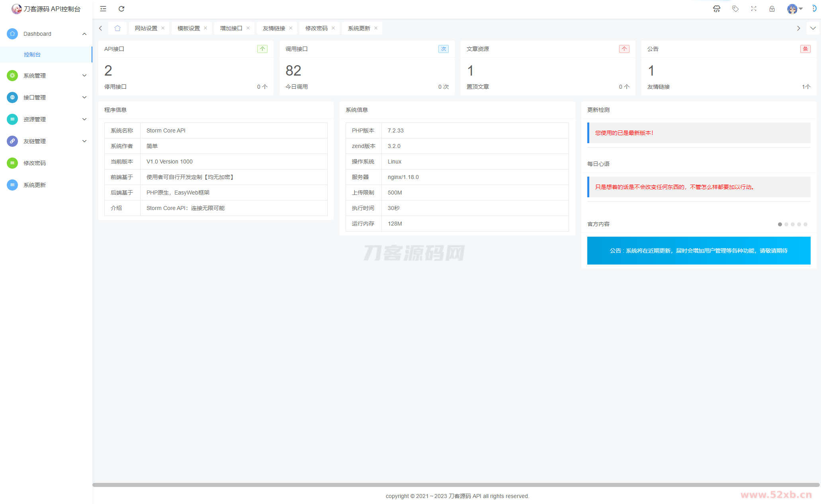821x504 pixels.
Task: Open the user avatar dropdown menu
Action: (794, 9)
